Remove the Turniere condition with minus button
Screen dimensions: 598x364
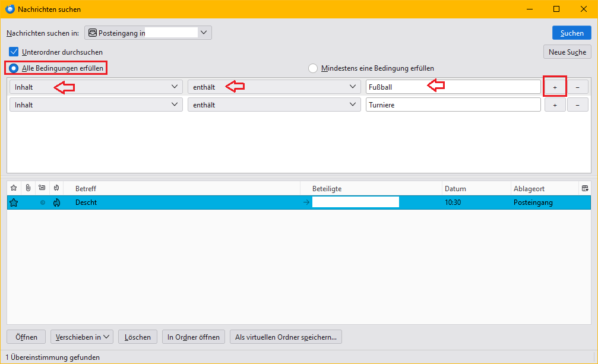577,105
